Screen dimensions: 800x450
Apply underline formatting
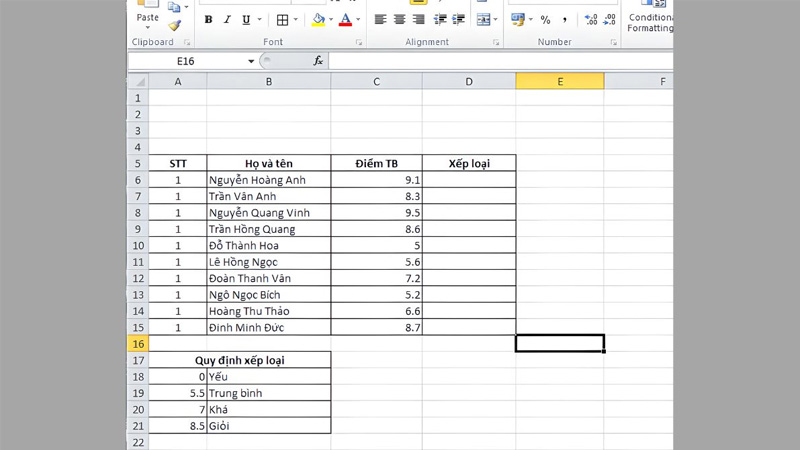point(246,20)
